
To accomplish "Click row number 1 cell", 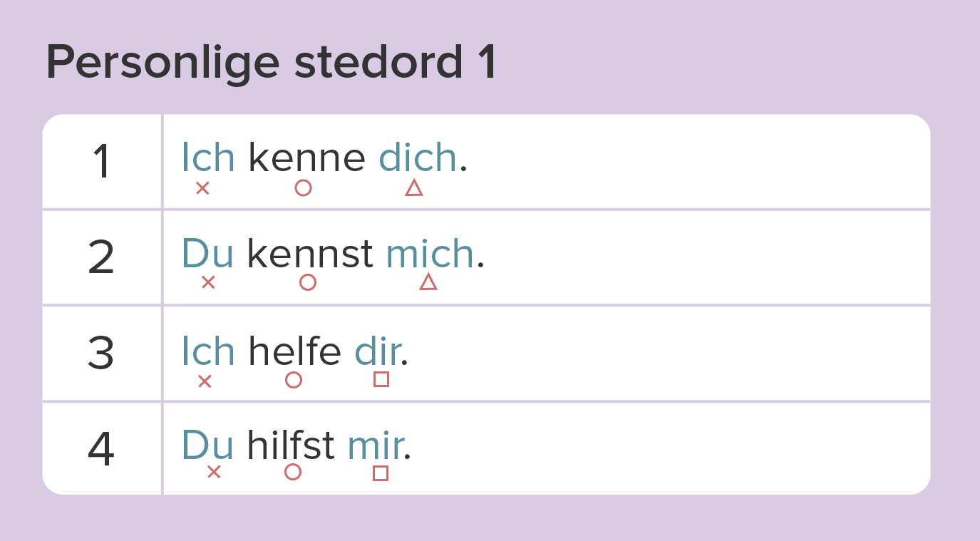I will coord(102,162).
